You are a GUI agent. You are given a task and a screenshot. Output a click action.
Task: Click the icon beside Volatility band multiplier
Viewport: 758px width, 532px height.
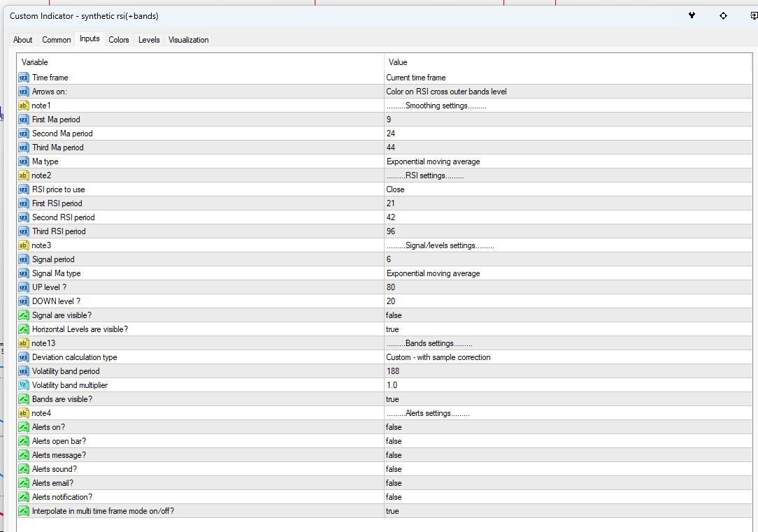pyautogui.click(x=24, y=385)
